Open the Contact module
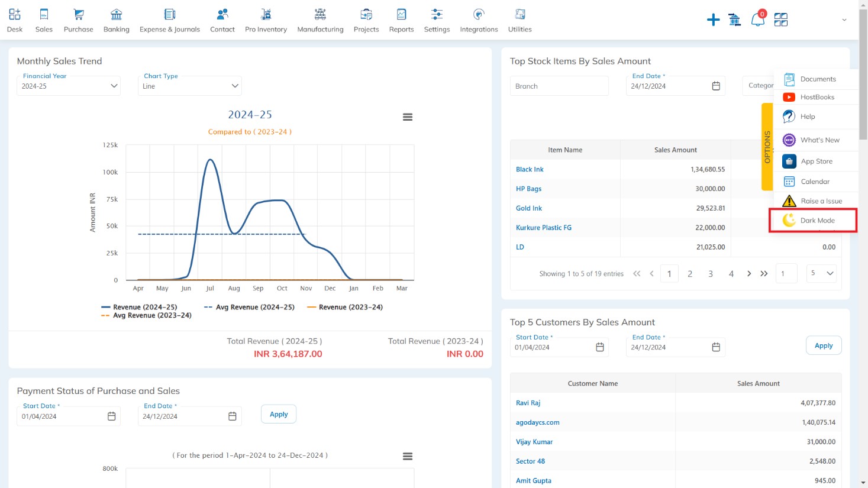Viewport: 868px width, 488px height. (x=222, y=20)
